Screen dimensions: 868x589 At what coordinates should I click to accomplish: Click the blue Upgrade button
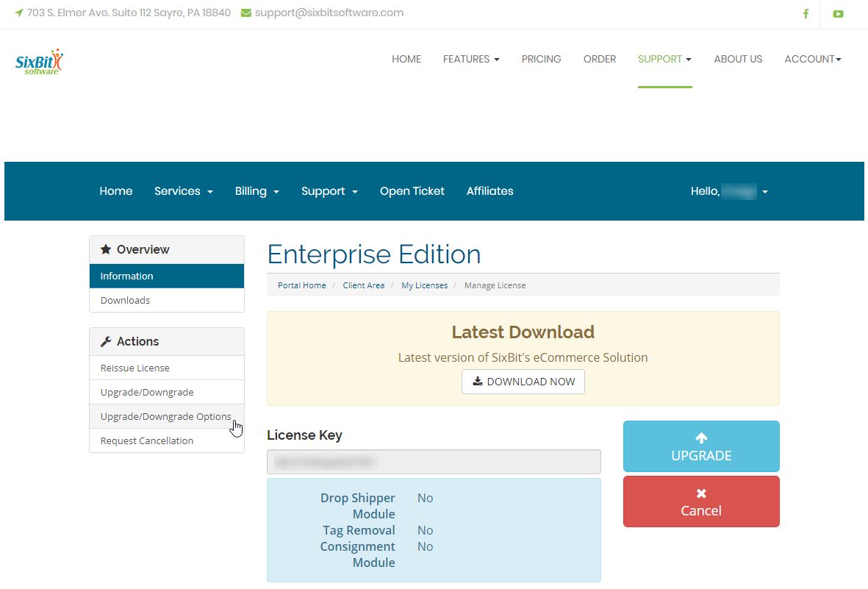[x=701, y=446]
